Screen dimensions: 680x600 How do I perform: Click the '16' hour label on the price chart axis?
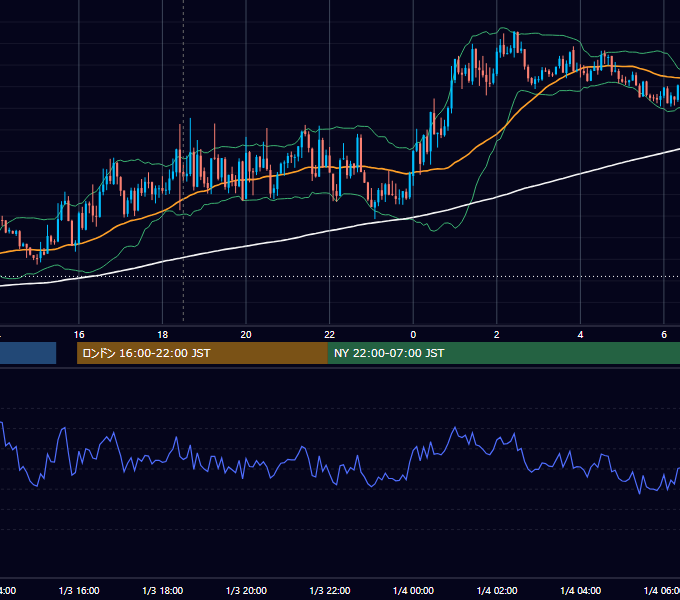point(79,335)
